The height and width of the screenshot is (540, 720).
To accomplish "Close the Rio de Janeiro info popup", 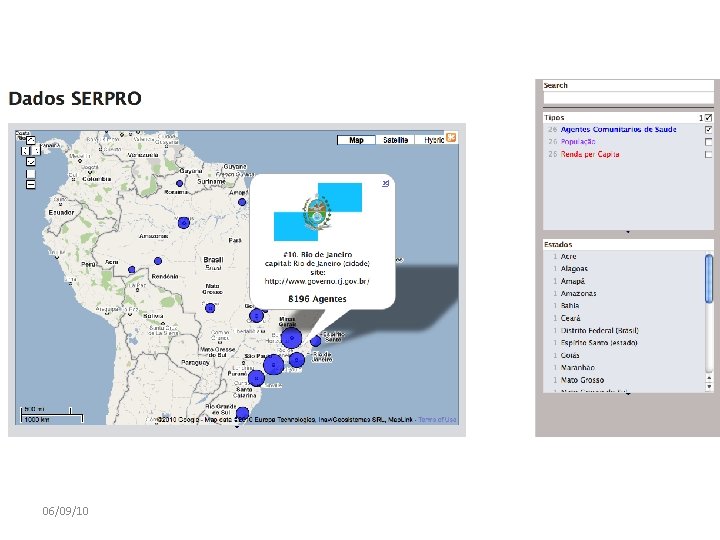I will tap(386, 183).
